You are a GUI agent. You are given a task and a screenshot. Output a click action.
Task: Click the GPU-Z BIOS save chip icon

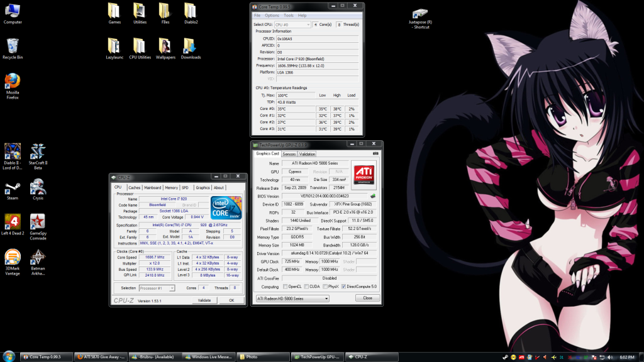pyautogui.click(x=373, y=196)
